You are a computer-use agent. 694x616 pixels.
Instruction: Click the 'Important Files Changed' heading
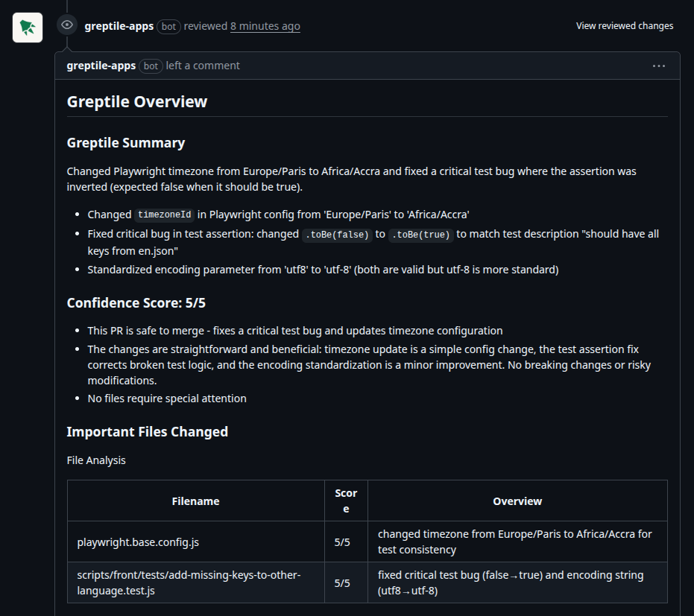point(147,431)
